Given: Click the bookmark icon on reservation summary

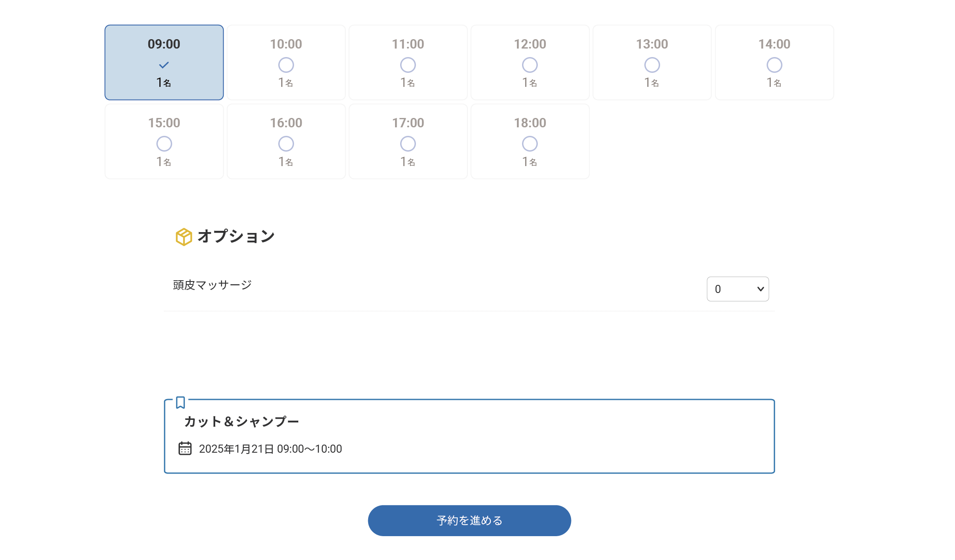Looking at the screenshot, I should pos(180,402).
